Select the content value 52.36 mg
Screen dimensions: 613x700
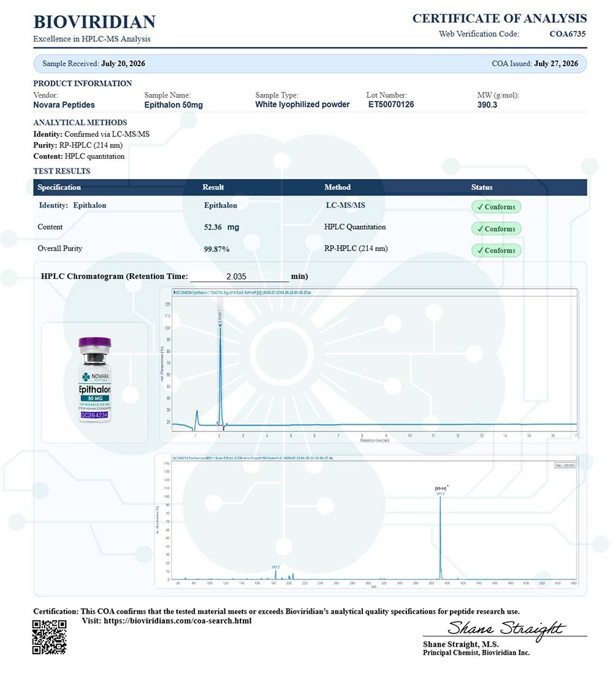click(x=221, y=227)
